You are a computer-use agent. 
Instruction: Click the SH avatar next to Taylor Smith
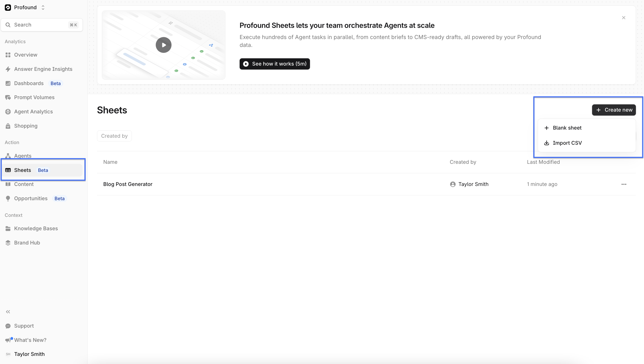coord(8,354)
